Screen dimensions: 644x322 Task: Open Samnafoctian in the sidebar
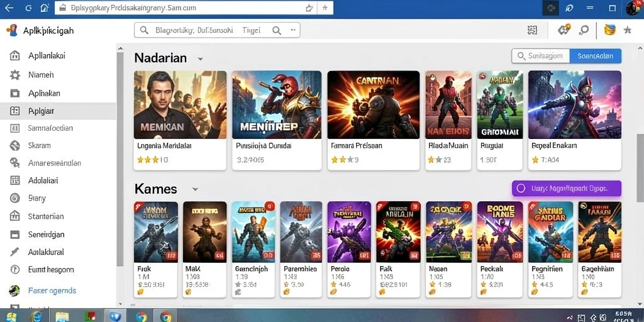tap(58, 128)
